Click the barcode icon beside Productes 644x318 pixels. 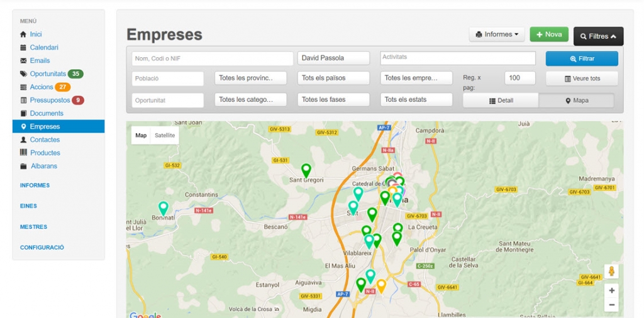click(23, 153)
